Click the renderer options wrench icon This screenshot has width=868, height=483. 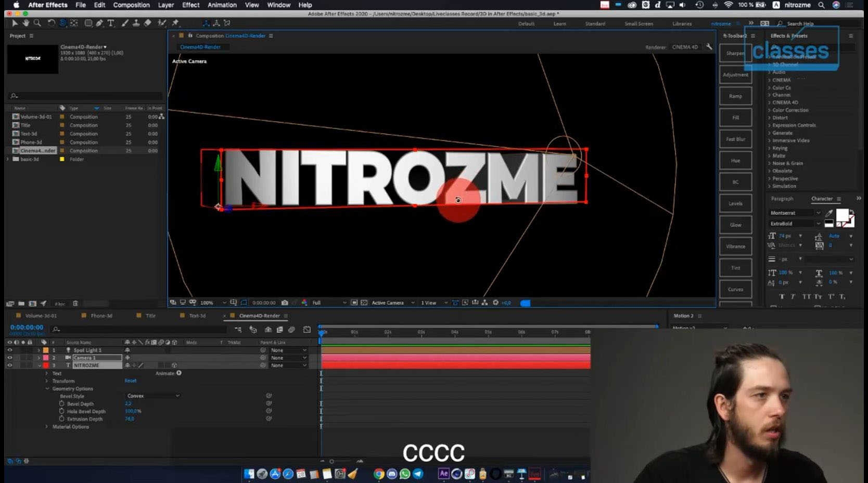(x=709, y=47)
